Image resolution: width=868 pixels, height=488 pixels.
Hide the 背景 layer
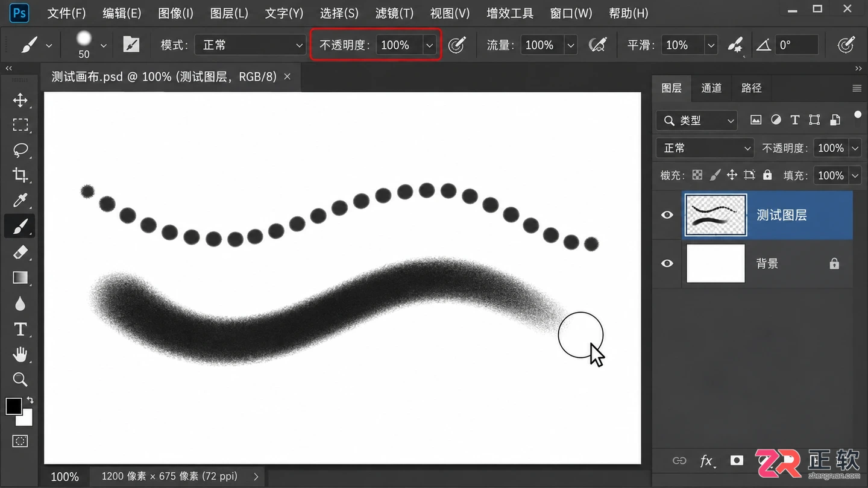pyautogui.click(x=667, y=263)
